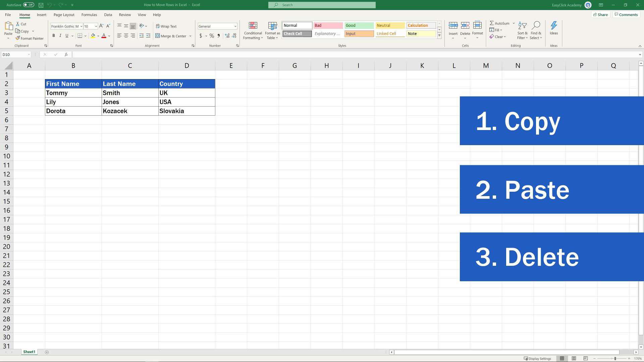The height and width of the screenshot is (362, 644).
Task: Open the Formulas ribbon tab
Action: 89,15
